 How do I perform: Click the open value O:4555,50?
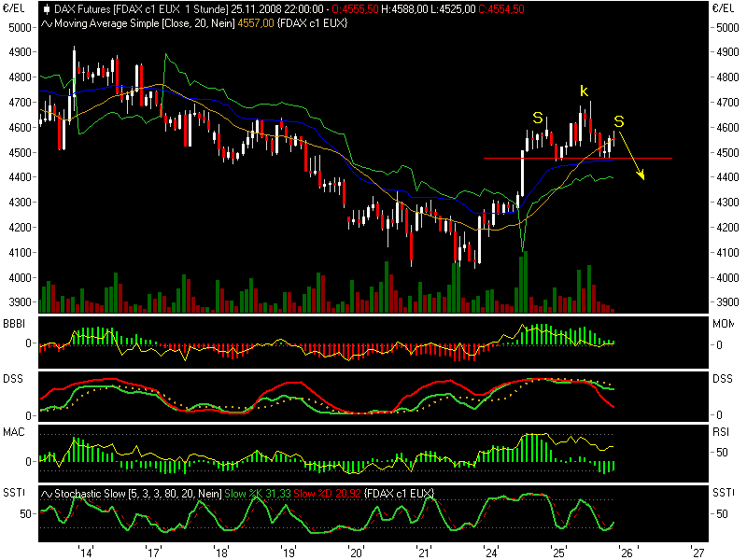[x=356, y=9]
